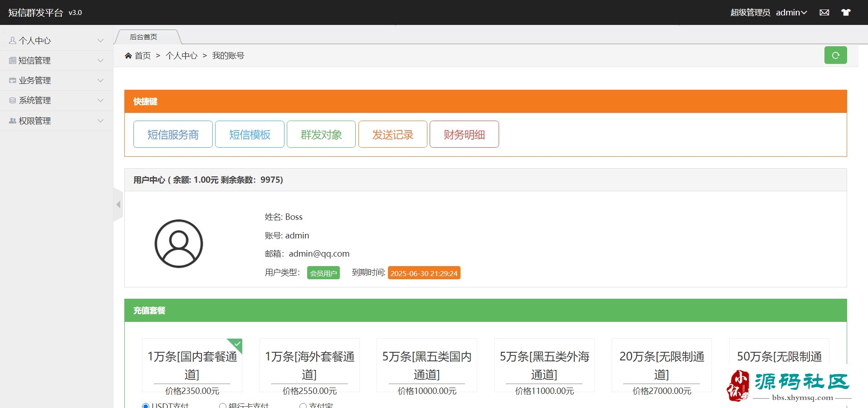Switch to the 后台首页 tab
This screenshot has width=868, height=408.
click(144, 37)
